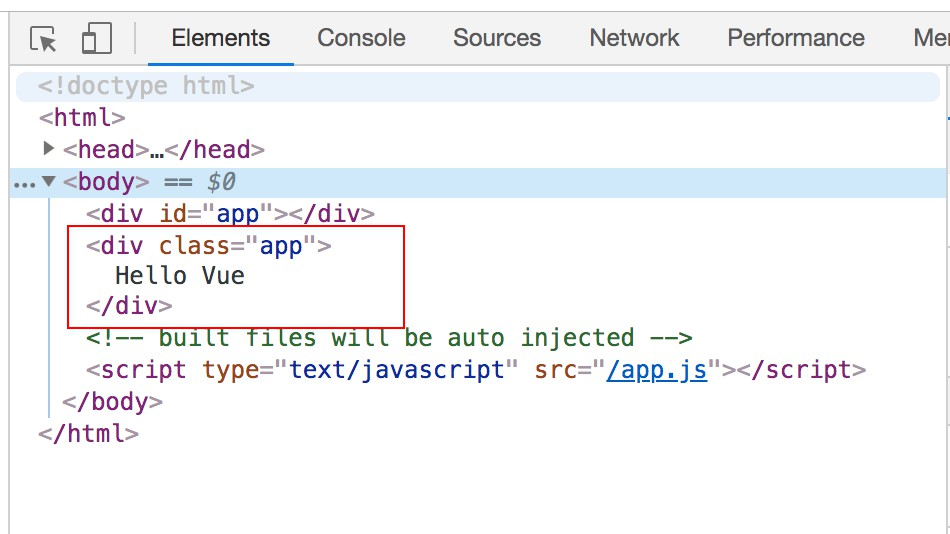This screenshot has width=950, height=534.
Task: Select the Elements tab
Action: (221, 38)
